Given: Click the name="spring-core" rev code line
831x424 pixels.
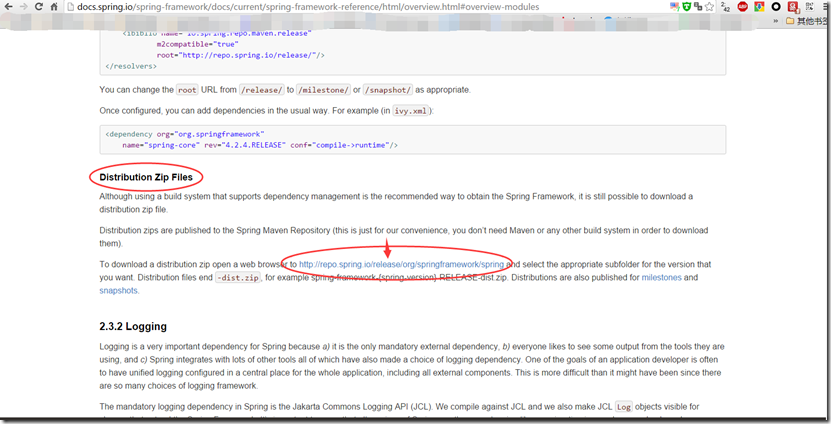Looking at the screenshot, I should point(260,145).
